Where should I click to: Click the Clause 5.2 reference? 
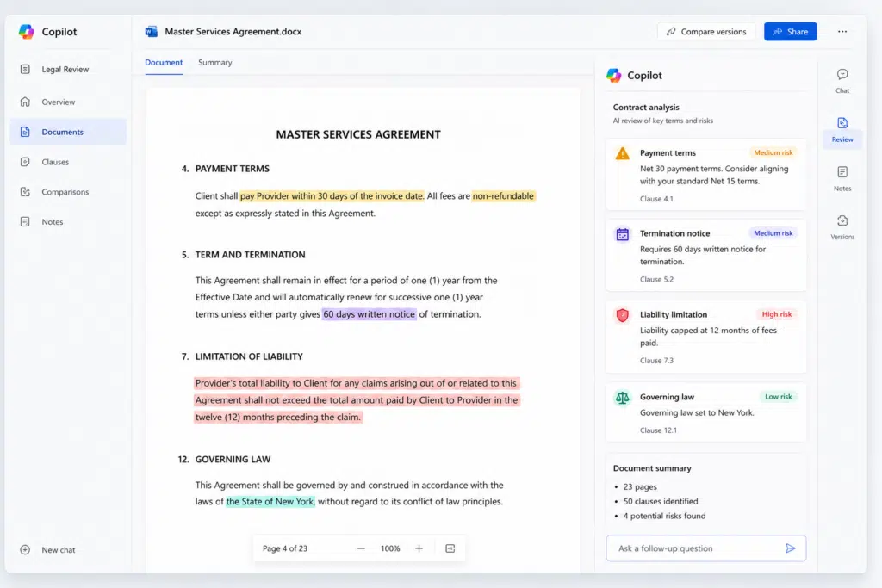tap(656, 279)
